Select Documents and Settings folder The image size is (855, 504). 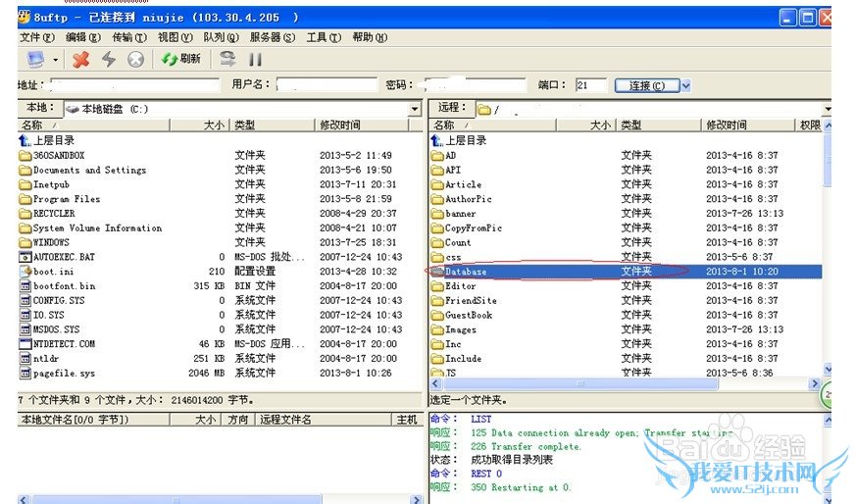(x=83, y=171)
